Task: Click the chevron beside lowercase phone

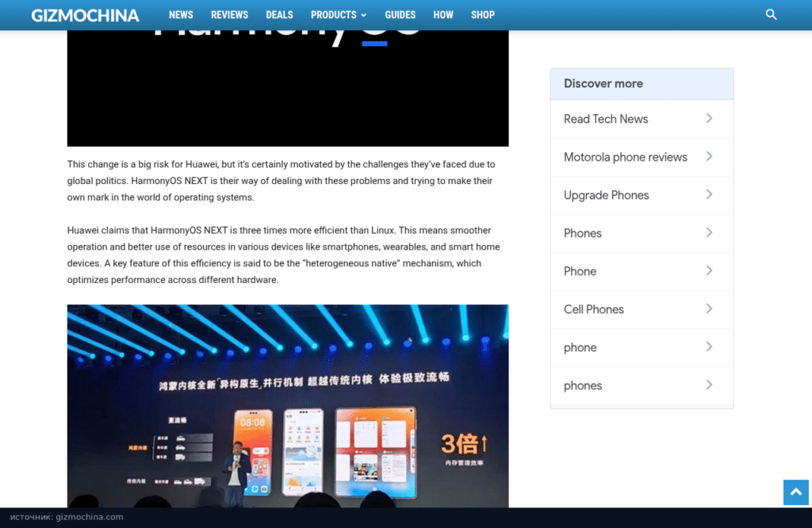Action: point(710,346)
